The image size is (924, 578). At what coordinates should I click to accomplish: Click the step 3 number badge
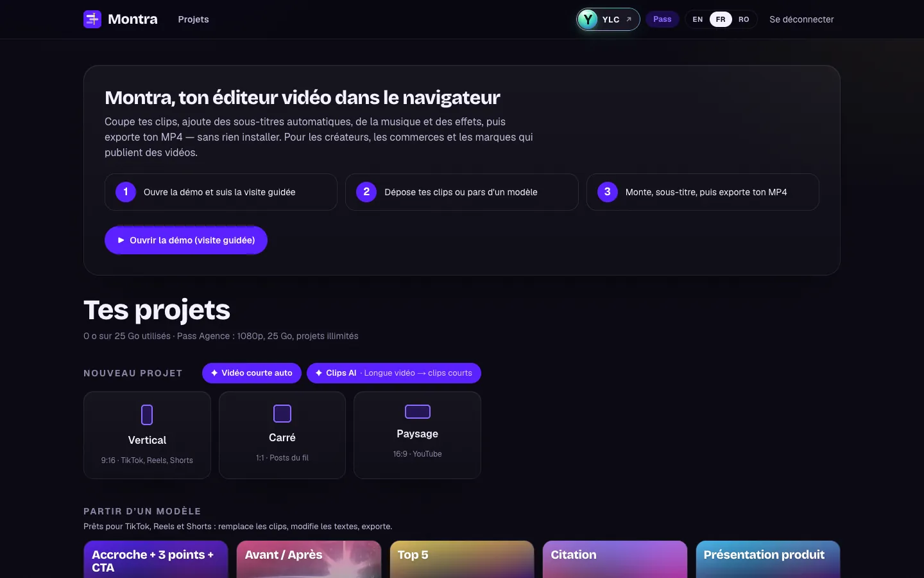[608, 192]
